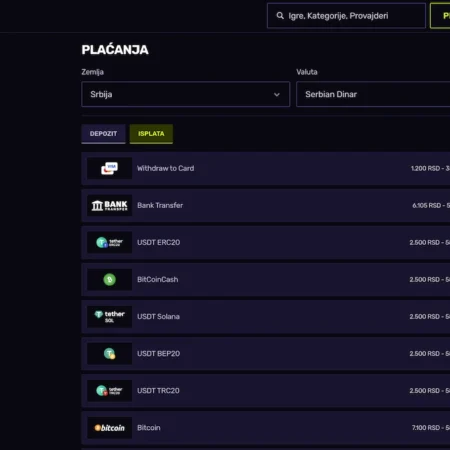The height and width of the screenshot is (450, 450).
Task: Click the USDT BEP20 label
Action: pos(159,353)
